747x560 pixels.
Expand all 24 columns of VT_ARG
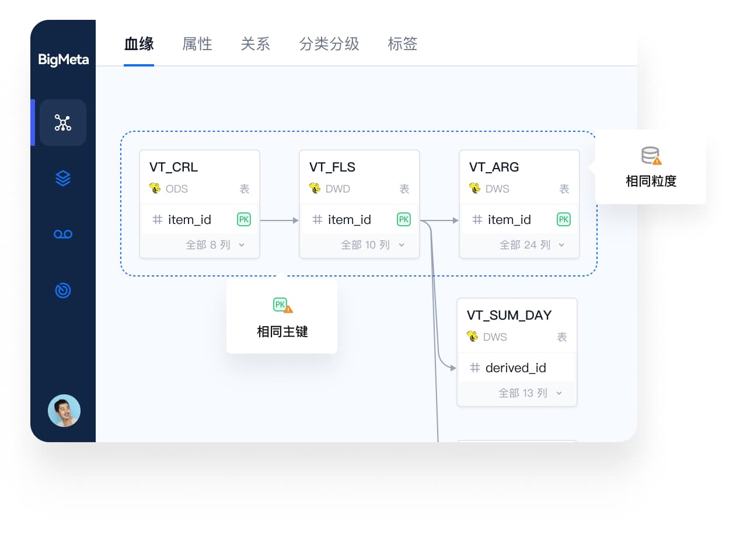pos(532,245)
